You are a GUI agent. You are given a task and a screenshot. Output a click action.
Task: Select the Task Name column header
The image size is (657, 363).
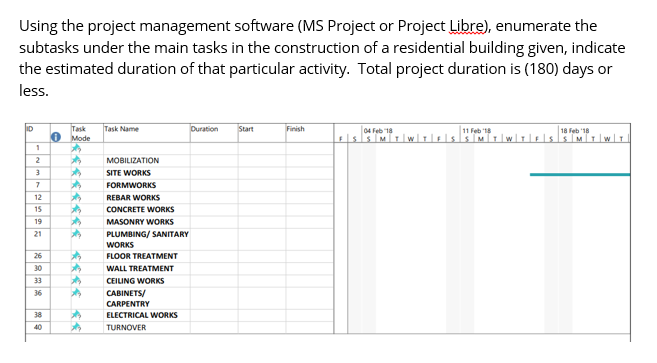click(x=147, y=133)
